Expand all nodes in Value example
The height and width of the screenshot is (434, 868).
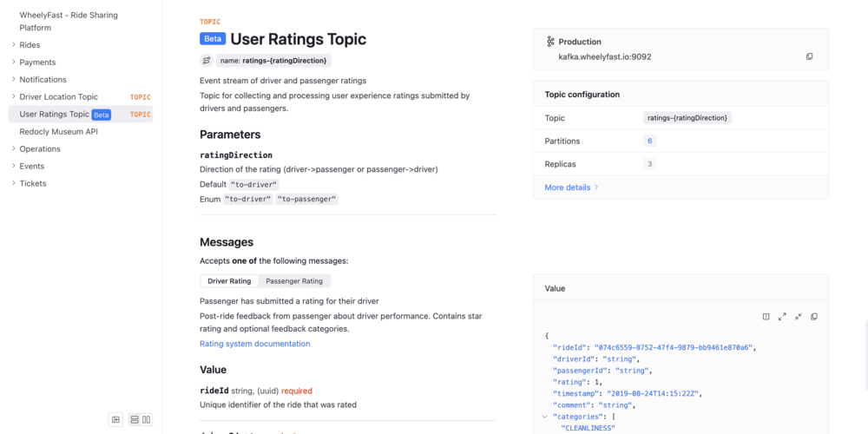pyautogui.click(x=782, y=317)
